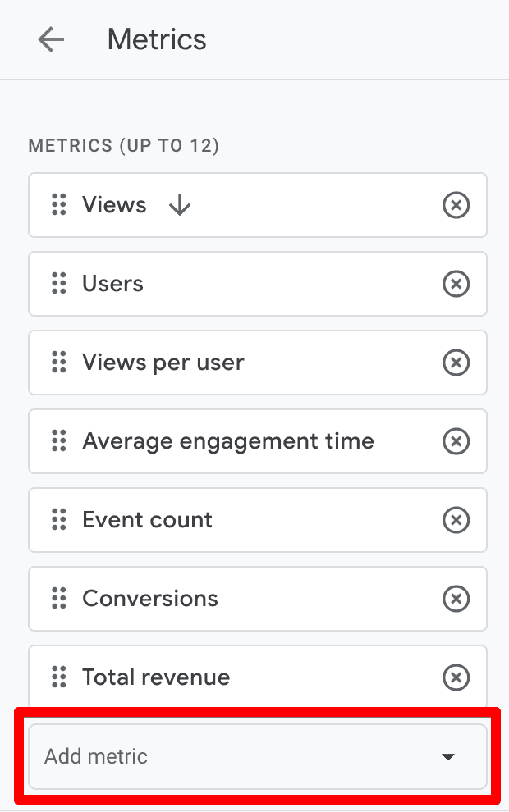Click the drag handle for Total revenue
The height and width of the screenshot is (812, 509).
coord(57,677)
